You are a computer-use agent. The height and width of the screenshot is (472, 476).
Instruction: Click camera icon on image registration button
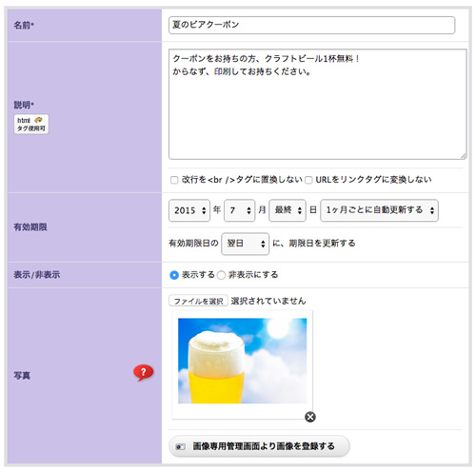[x=181, y=446]
